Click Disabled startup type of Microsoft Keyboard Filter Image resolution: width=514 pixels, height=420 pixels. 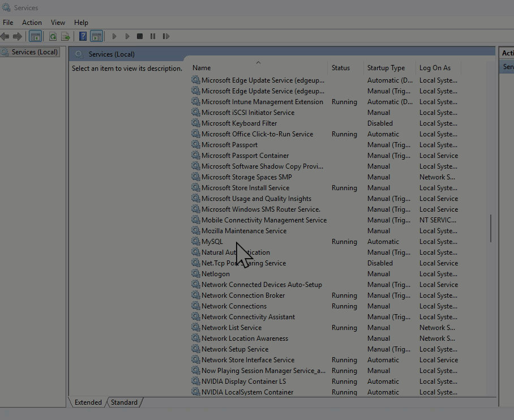pos(380,123)
